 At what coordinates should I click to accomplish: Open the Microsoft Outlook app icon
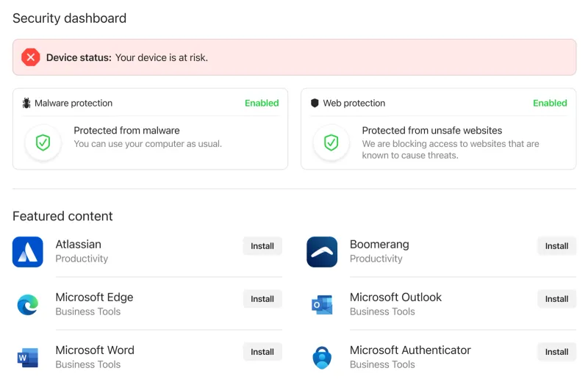coord(322,305)
